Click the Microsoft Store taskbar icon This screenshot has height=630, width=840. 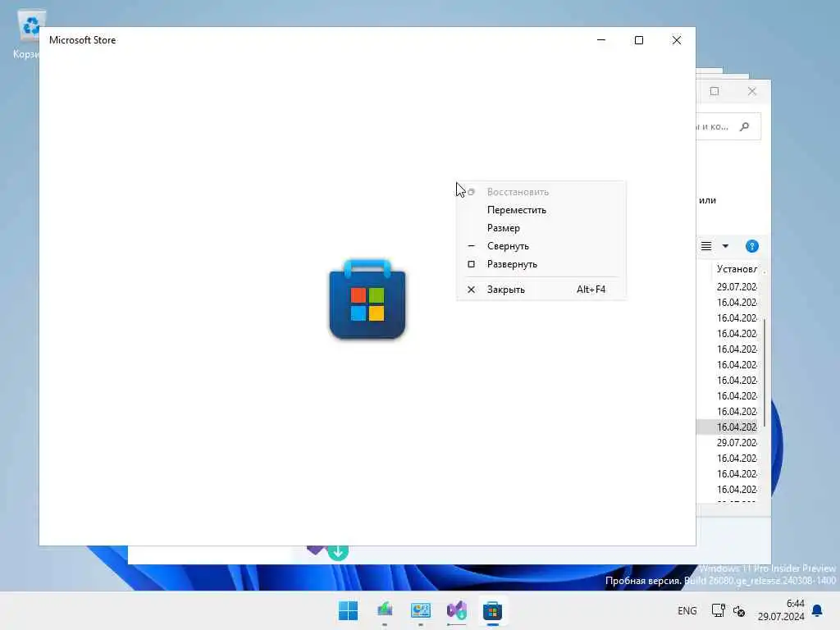pyautogui.click(x=492, y=610)
